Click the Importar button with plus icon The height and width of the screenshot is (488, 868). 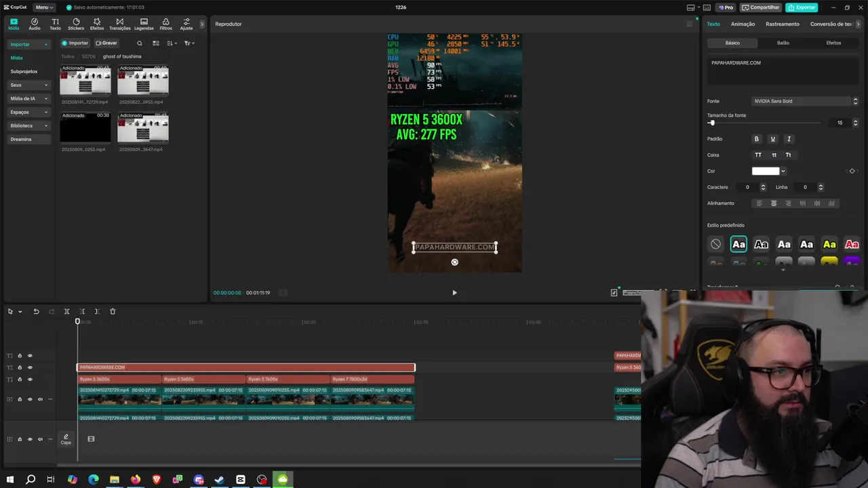(75, 43)
